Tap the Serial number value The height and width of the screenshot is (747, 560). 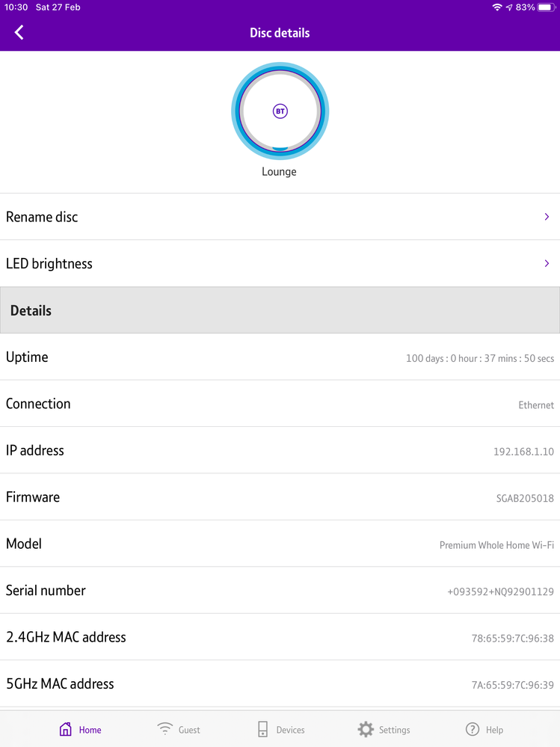tap(500, 591)
